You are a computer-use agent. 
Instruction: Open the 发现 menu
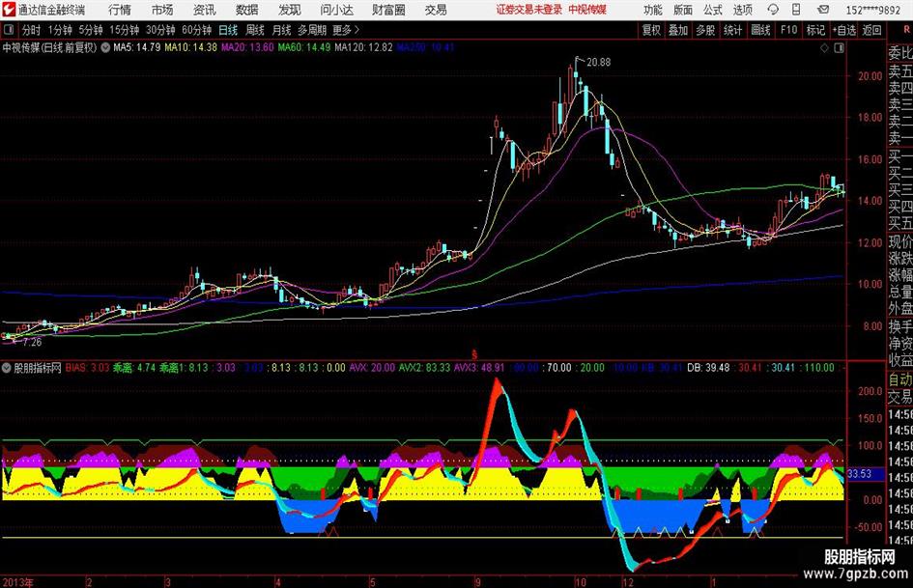click(290, 10)
